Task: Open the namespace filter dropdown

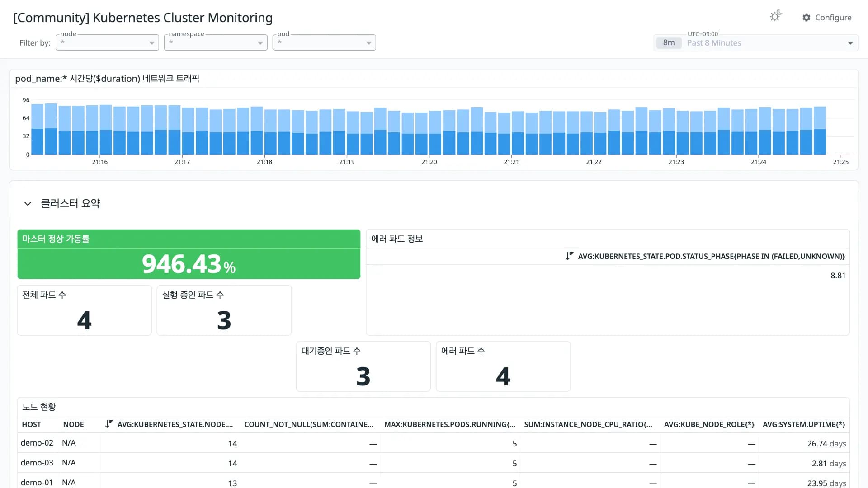Action: [x=216, y=42]
